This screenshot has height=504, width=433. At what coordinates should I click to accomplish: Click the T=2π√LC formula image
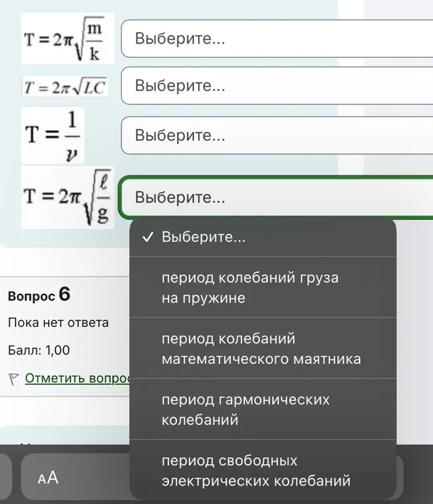pyautogui.click(x=65, y=87)
